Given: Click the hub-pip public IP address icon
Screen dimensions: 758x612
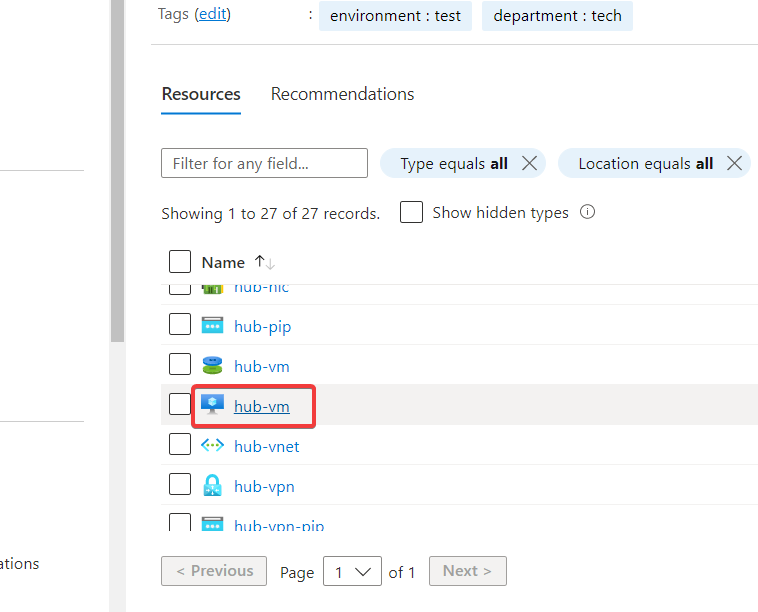Looking at the screenshot, I should [212, 326].
